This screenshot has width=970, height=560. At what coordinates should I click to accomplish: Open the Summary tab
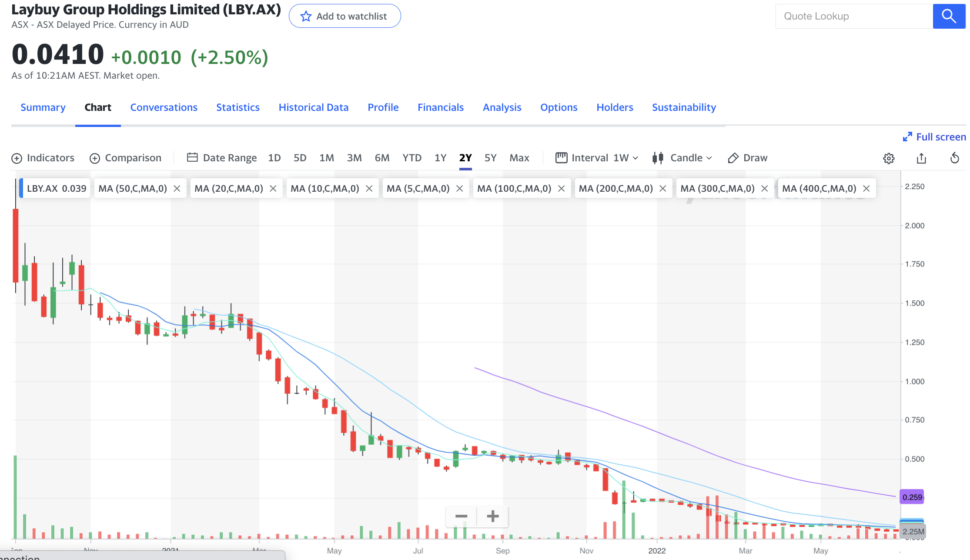(x=43, y=107)
